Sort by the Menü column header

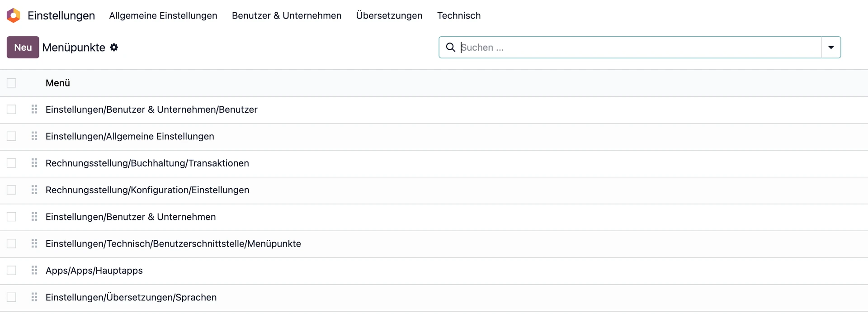(58, 83)
